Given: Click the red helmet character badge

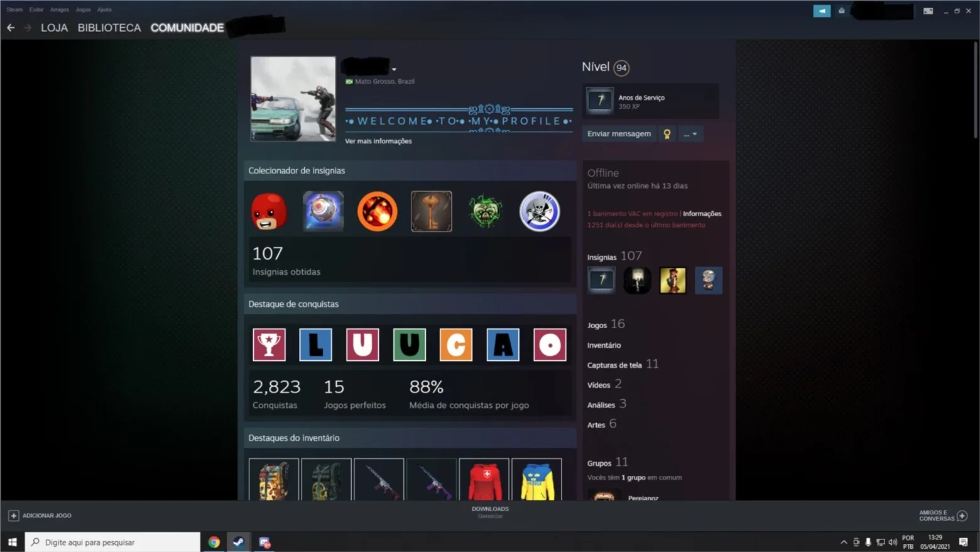Looking at the screenshot, I should 269,211.
